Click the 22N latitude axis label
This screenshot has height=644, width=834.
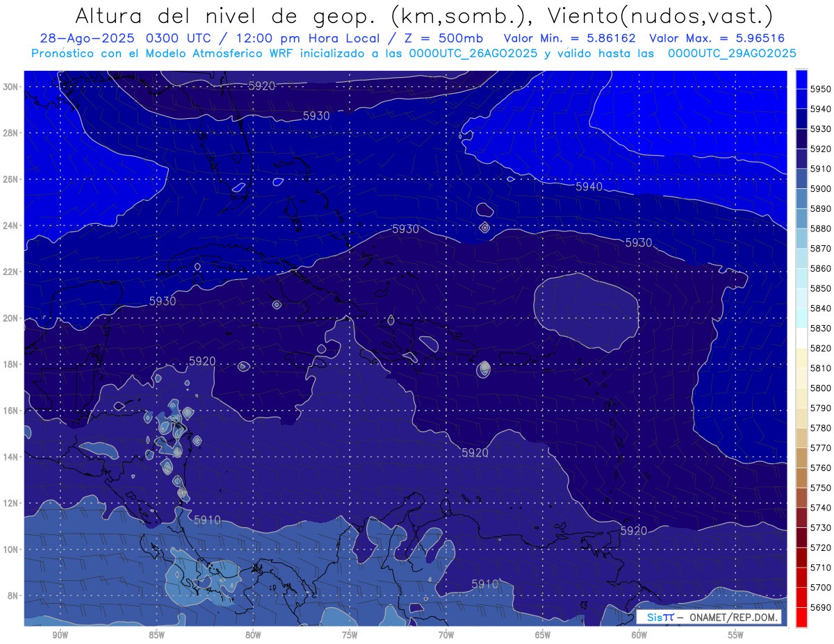pos(12,272)
